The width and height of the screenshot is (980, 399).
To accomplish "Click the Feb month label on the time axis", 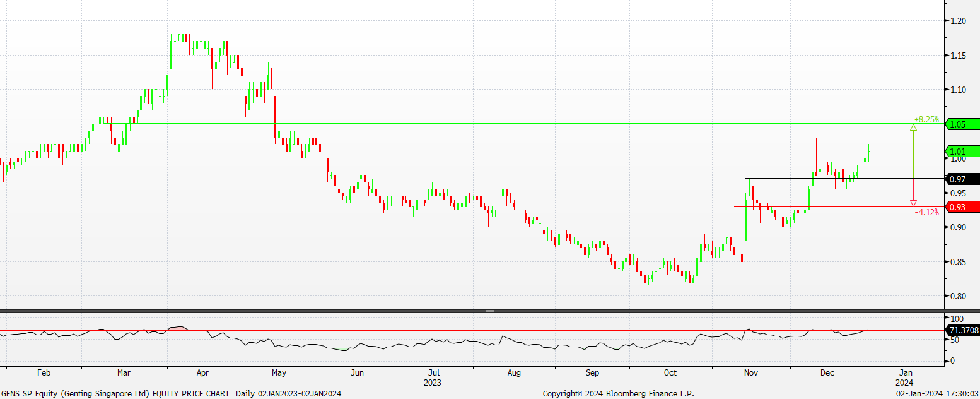I will 43,372.
